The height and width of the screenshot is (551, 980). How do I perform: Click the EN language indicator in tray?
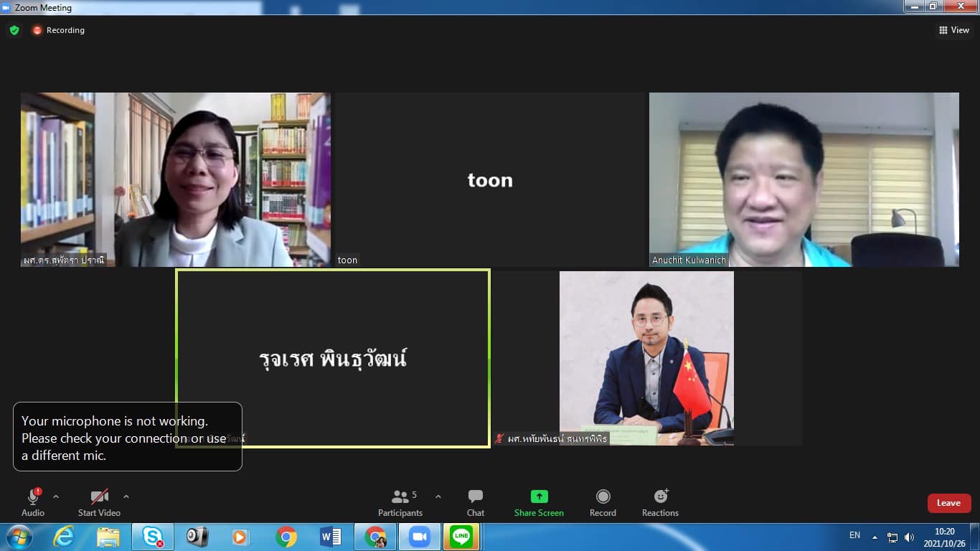pyautogui.click(x=854, y=535)
